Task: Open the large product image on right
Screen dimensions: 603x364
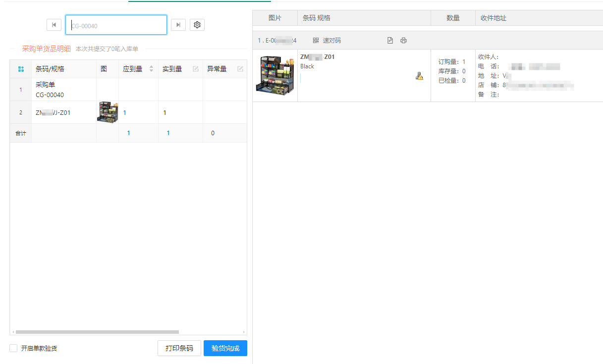Action: (x=274, y=75)
